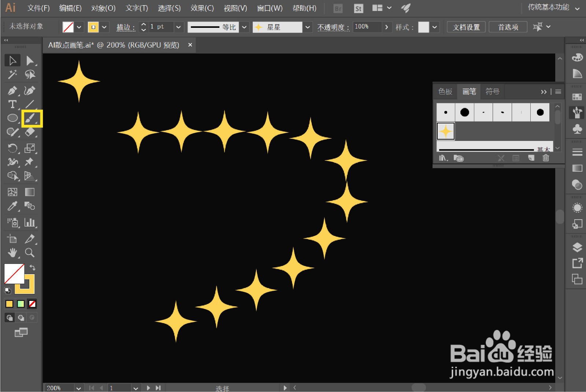
Task: Delete brush with trash icon
Action: pyautogui.click(x=546, y=158)
